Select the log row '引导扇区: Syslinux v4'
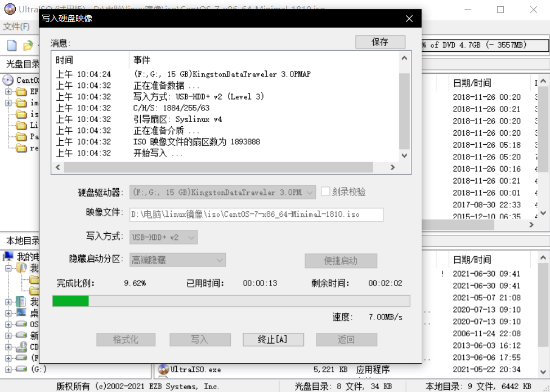Viewport: 550px width, 392px height. (x=226, y=119)
